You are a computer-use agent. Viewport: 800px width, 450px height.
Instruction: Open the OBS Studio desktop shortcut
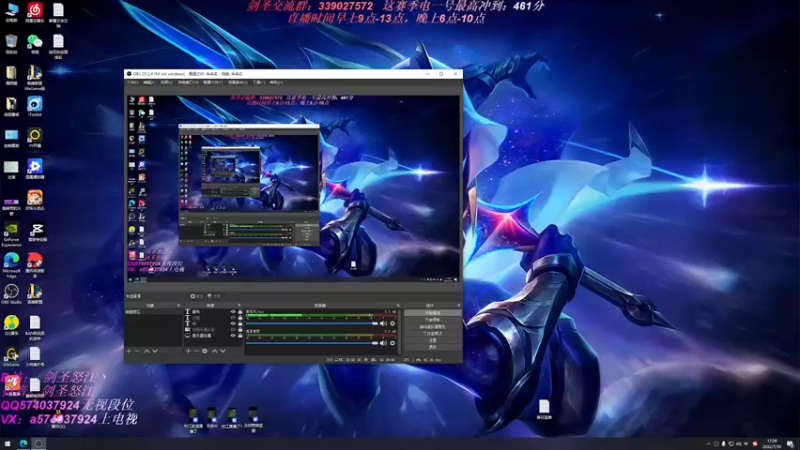click(x=11, y=294)
